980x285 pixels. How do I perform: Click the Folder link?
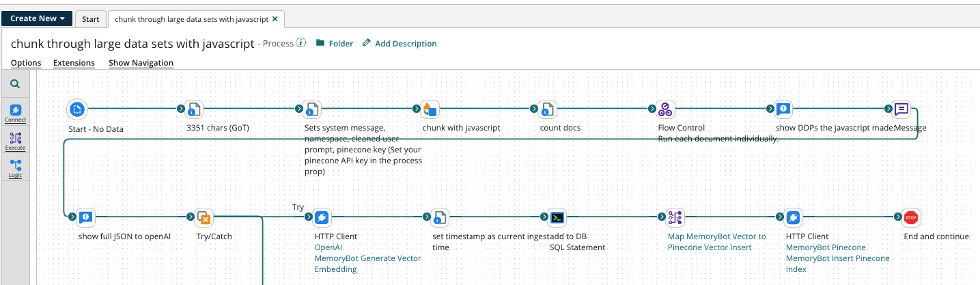pyautogui.click(x=334, y=44)
